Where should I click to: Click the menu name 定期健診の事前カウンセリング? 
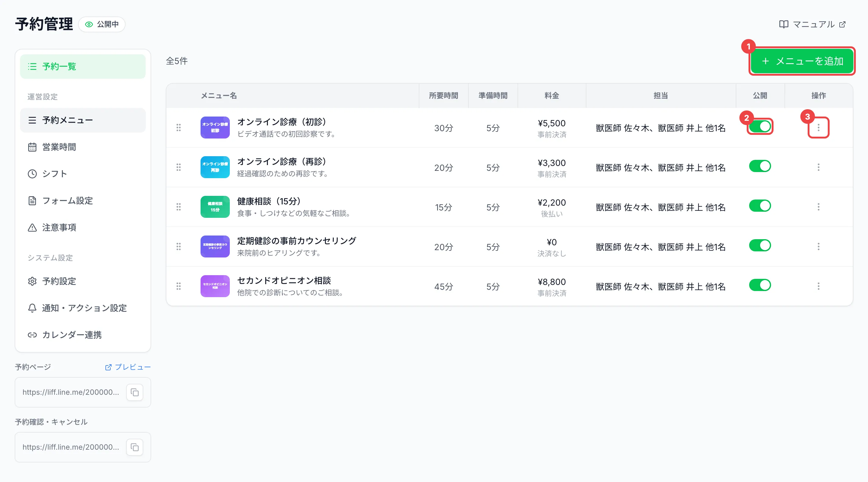click(297, 241)
